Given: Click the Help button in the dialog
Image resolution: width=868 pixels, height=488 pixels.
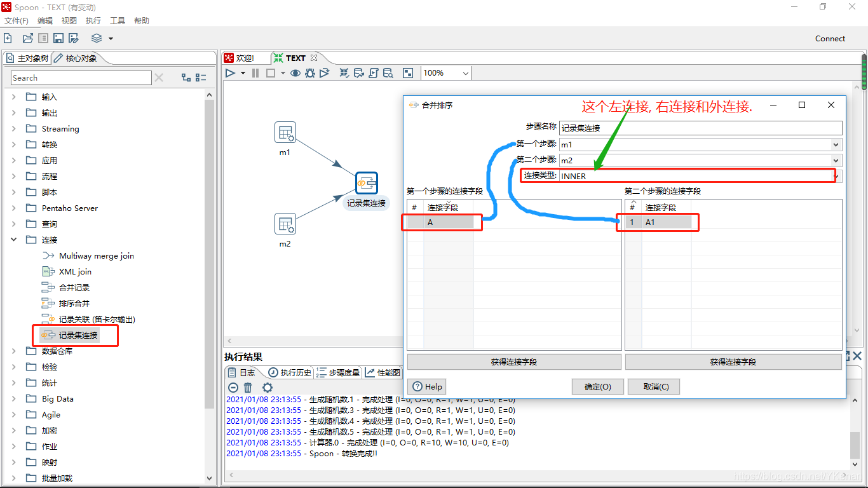Looking at the screenshot, I should pos(427,386).
